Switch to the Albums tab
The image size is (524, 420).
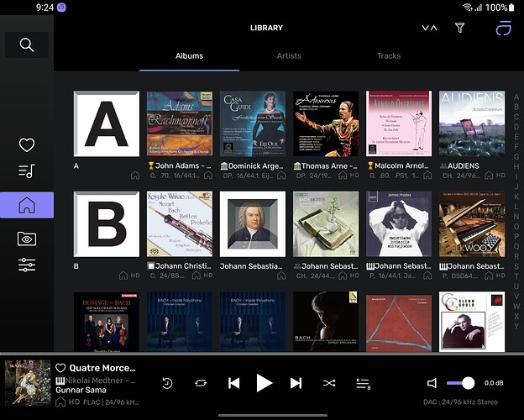(189, 55)
